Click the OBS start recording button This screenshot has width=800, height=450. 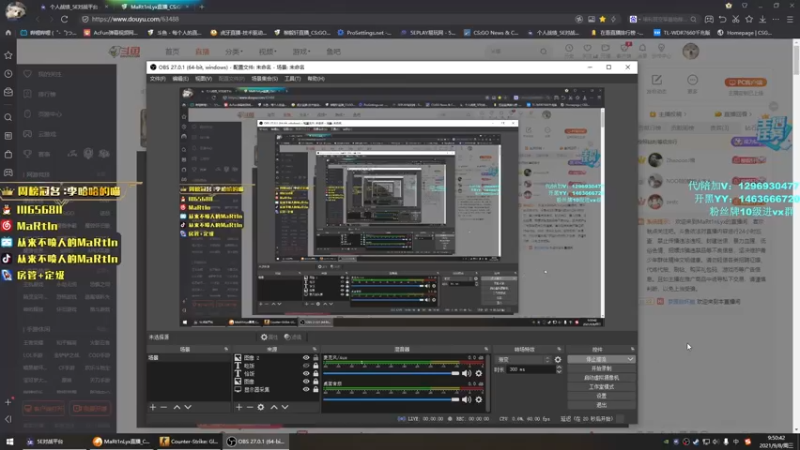(x=602, y=368)
